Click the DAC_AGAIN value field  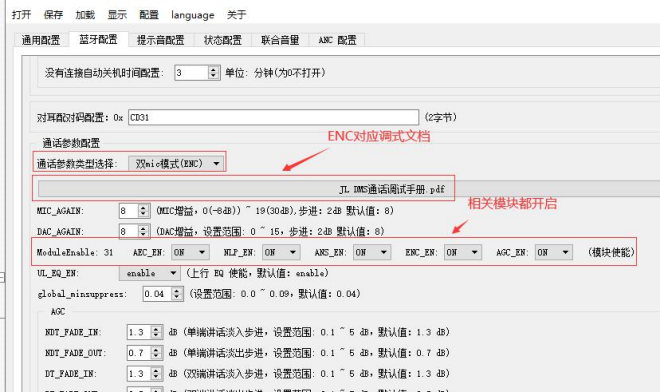tap(128, 231)
